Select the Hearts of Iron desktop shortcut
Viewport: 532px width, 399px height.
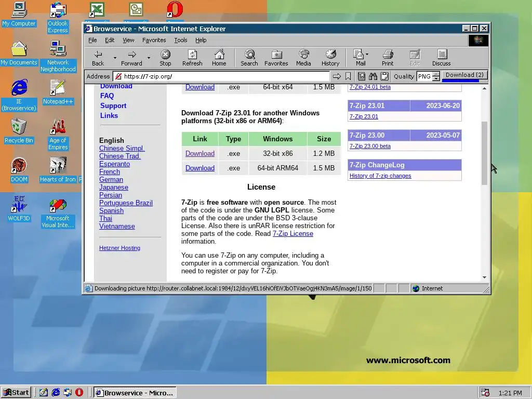58,170
